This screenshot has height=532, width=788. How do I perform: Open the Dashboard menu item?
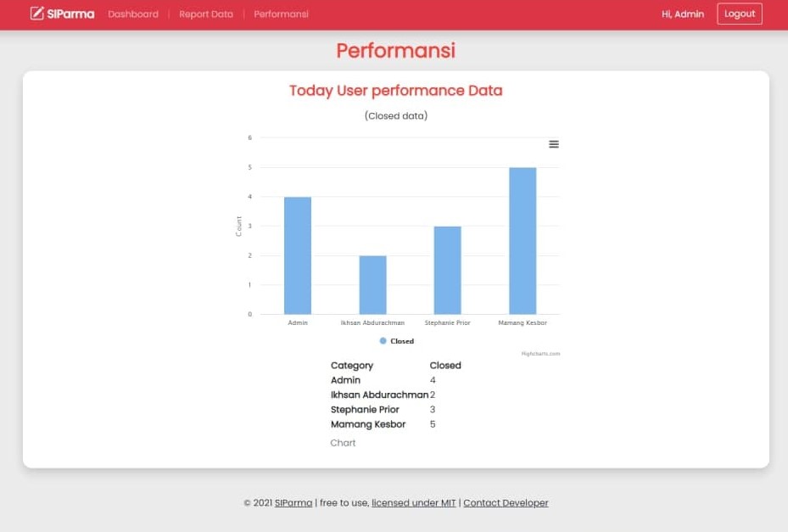click(x=133, y=14)
